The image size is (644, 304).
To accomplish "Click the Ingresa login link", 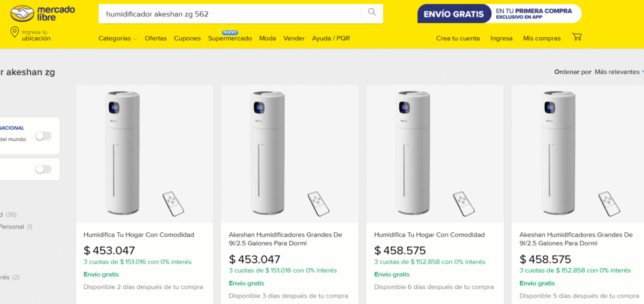I will click(501, 38).
